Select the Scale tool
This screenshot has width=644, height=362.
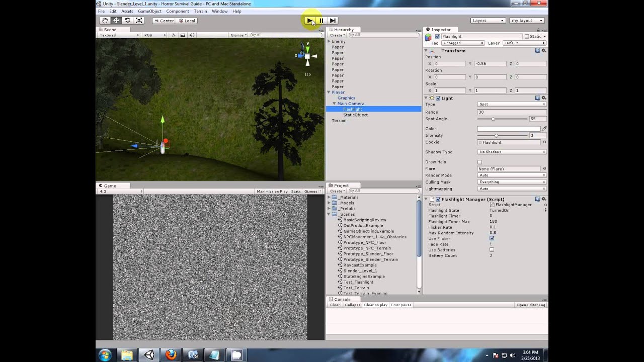[x=139, y=21]
